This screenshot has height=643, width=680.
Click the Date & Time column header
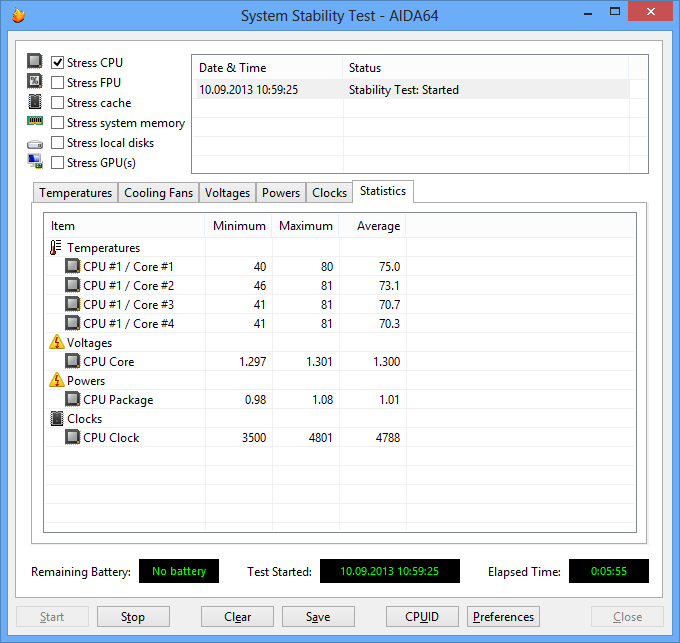pos(268,68)
